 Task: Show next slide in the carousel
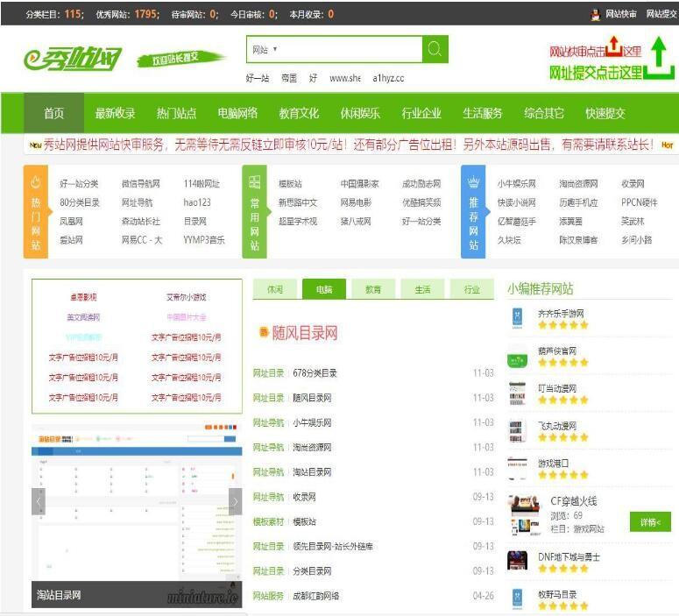(x=235, y=501)
